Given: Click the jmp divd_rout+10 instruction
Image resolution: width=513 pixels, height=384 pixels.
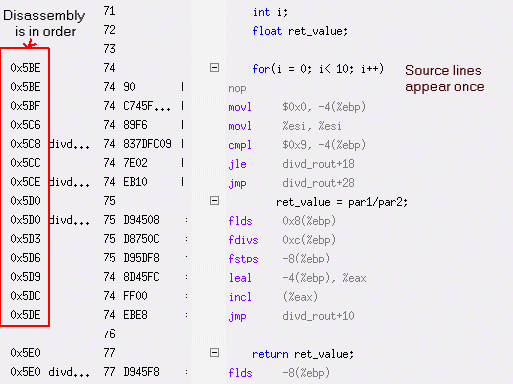Looking at the screenshot, I should 291,316.
